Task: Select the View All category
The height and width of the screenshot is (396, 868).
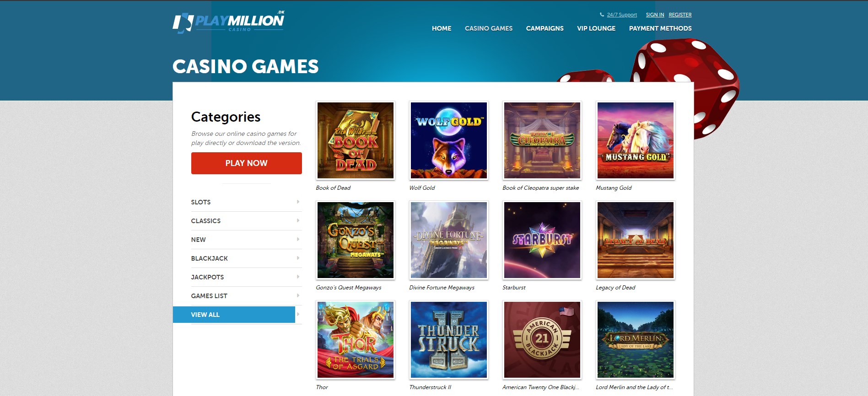Action: pyautogui.click(x=234, y=315)
